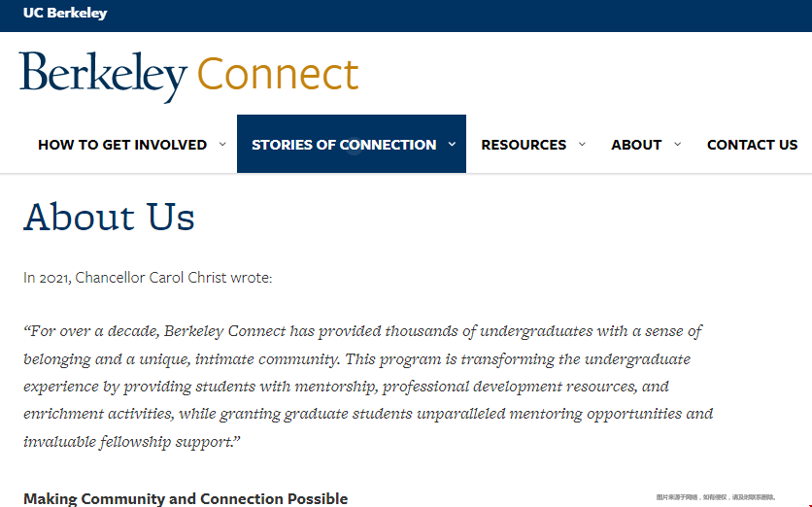812x507 pixels.
Task: Click the blue Berkeley word in the logo
Action: coord(103,76)
